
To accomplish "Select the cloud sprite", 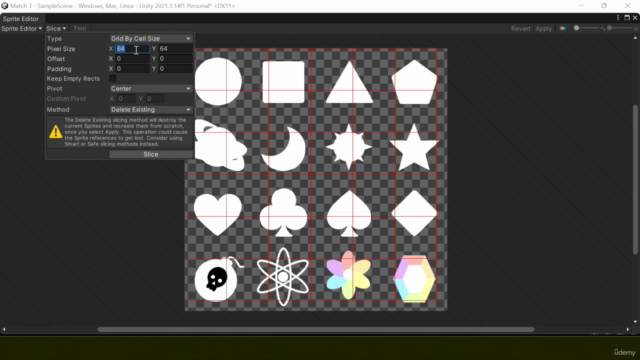I will tap(220, 146).
